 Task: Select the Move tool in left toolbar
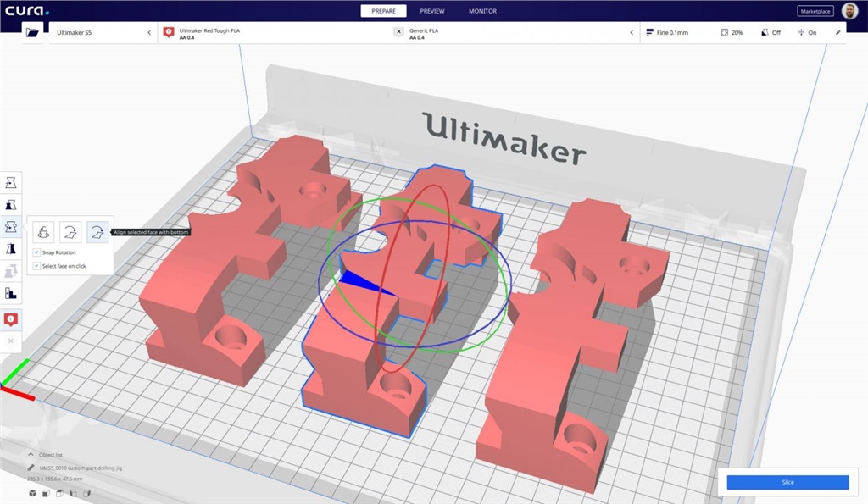pyautogui.click(x=12, y=183)
